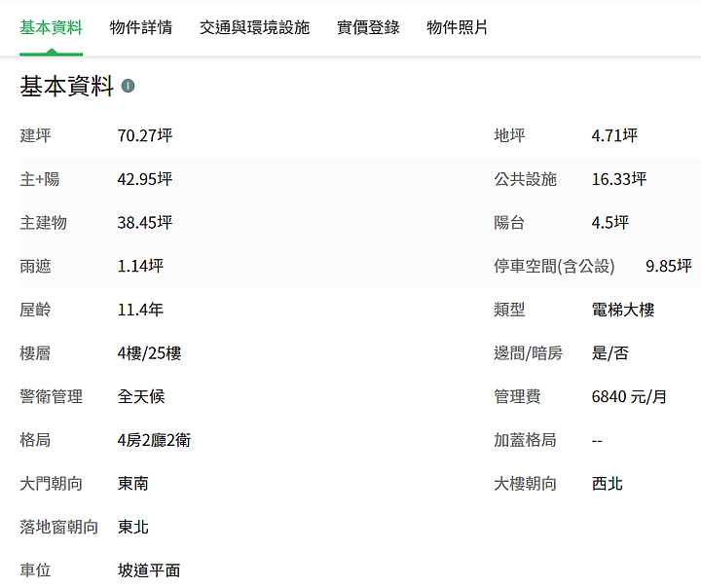Select the 屋齡 value 11.4年

click(140, 310)
